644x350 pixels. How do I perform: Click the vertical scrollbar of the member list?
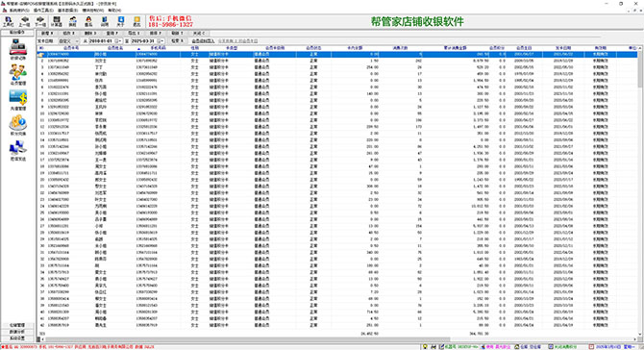(640, 191)
